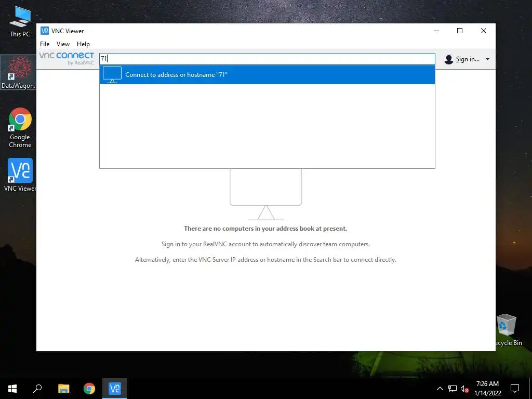Close the VNC Viewer window
Screen dimensions: 532x399
pos(484,31)
